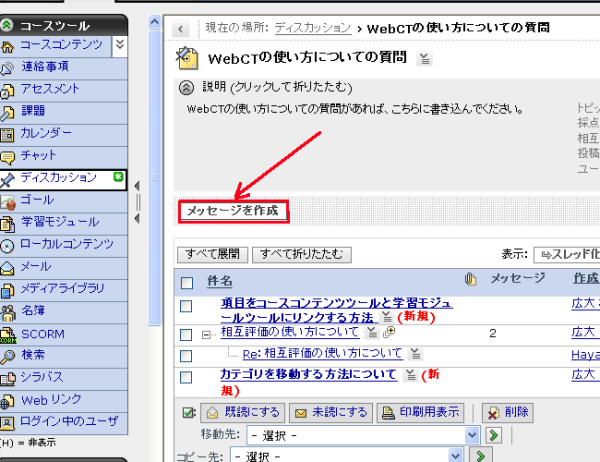The width and height of the screenshot is (600, 462).
Task: Click the すべて折りたたむ button
Action: click(302, 254)
